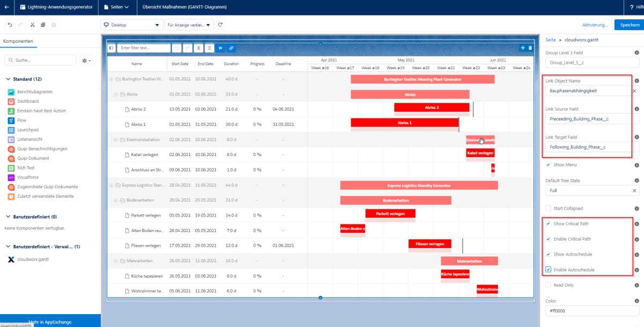Click the move handle icon on component

[523, 48]
